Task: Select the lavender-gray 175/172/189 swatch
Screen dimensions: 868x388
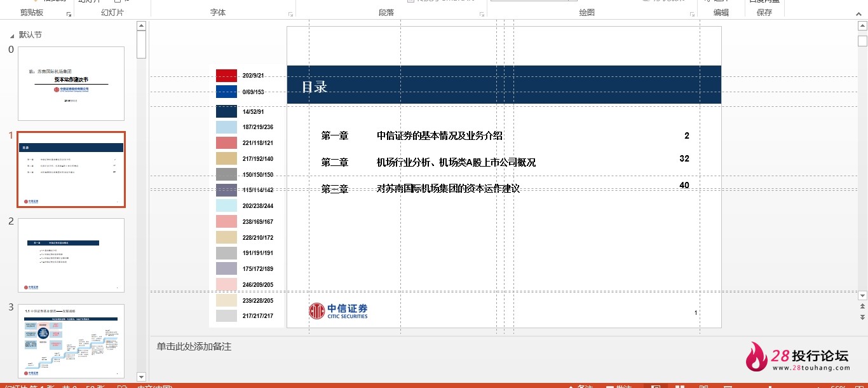Action: (x=226, y=268)
